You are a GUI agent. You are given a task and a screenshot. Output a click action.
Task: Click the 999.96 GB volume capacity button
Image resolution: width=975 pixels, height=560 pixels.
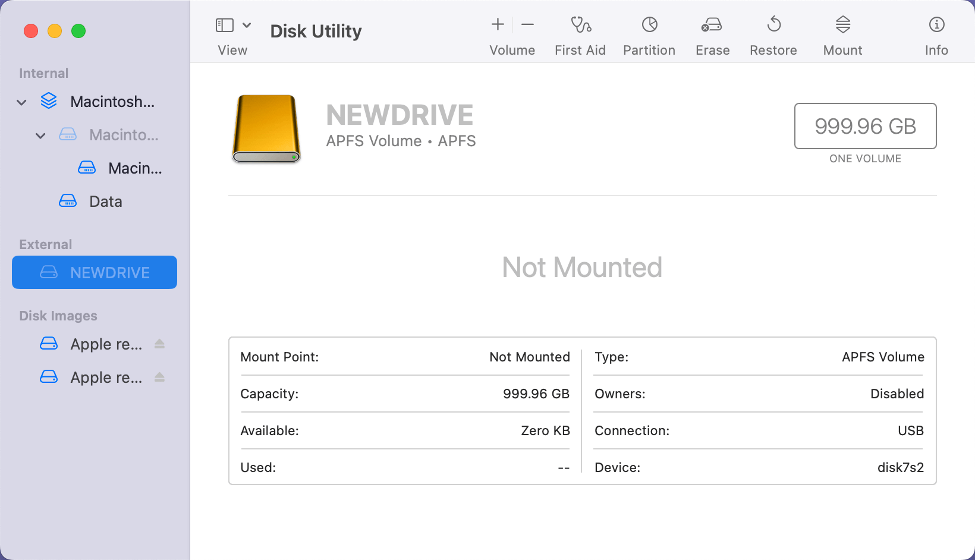click(x=865, y=126)
